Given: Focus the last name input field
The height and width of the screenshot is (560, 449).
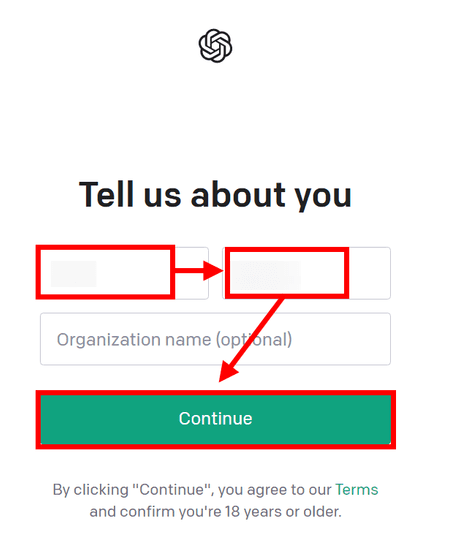Looking at the screenshot, I should click(306, 273).
